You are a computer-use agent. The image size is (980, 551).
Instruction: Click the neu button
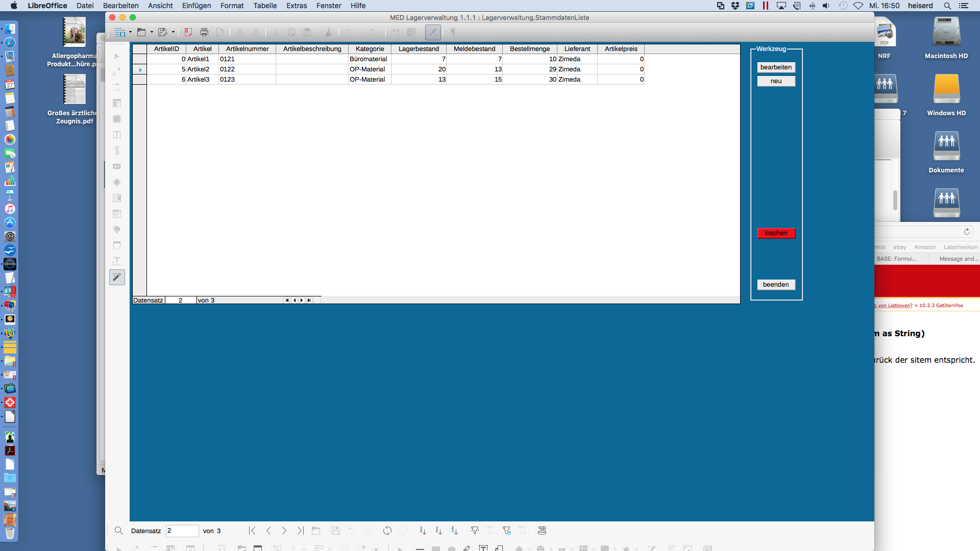(x=776, y=81)
